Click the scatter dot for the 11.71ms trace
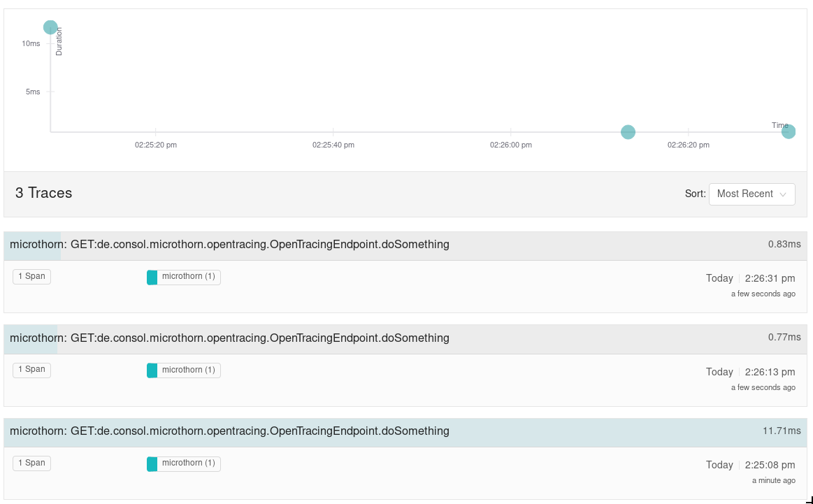This screenshot has height=504, width=813. 50,27
